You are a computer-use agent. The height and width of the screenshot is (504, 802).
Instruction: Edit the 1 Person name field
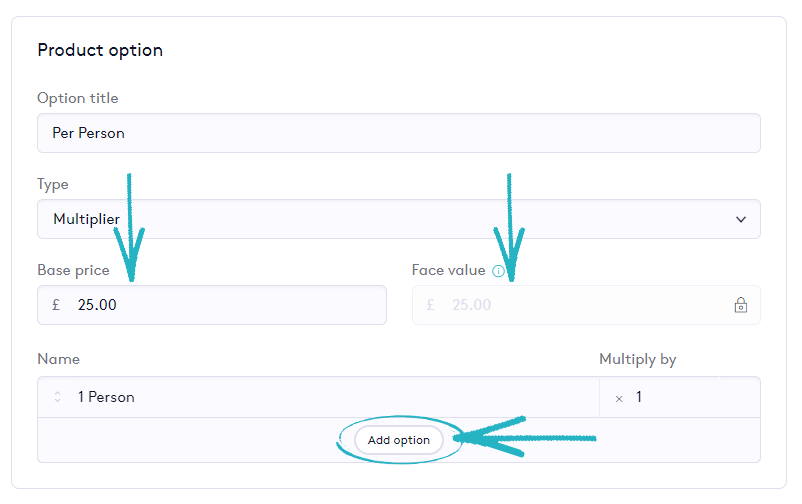coord(330,398)
